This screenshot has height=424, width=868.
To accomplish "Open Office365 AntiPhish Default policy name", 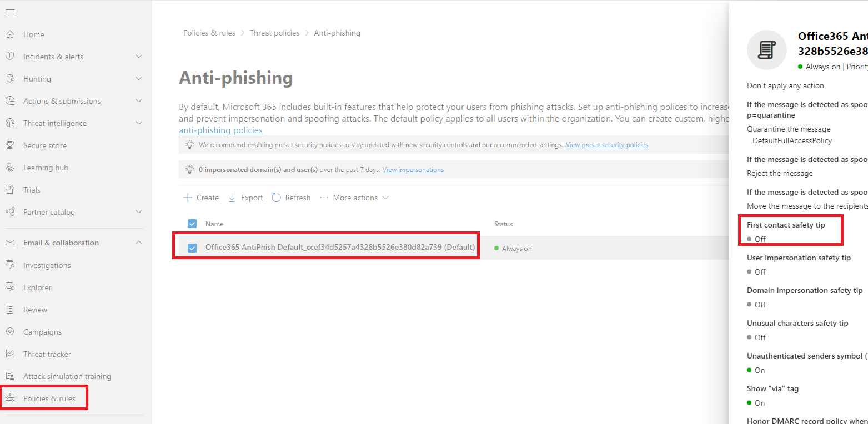I will [340, 247].
